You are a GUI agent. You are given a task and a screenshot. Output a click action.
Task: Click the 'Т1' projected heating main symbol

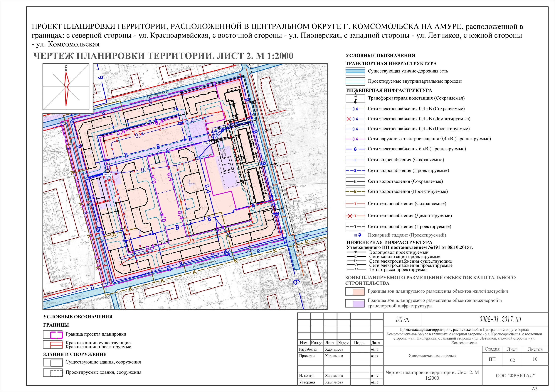click(356, 269)
